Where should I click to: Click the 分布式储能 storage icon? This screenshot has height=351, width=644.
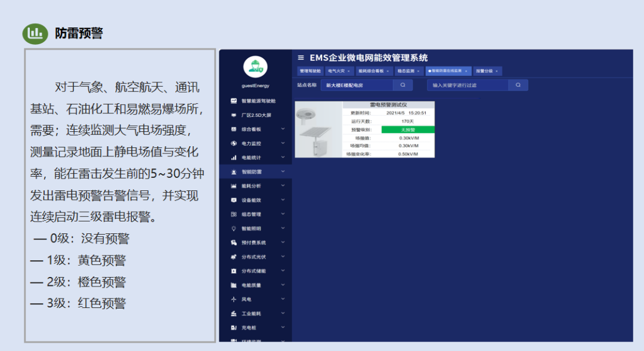tap(234, 271)
